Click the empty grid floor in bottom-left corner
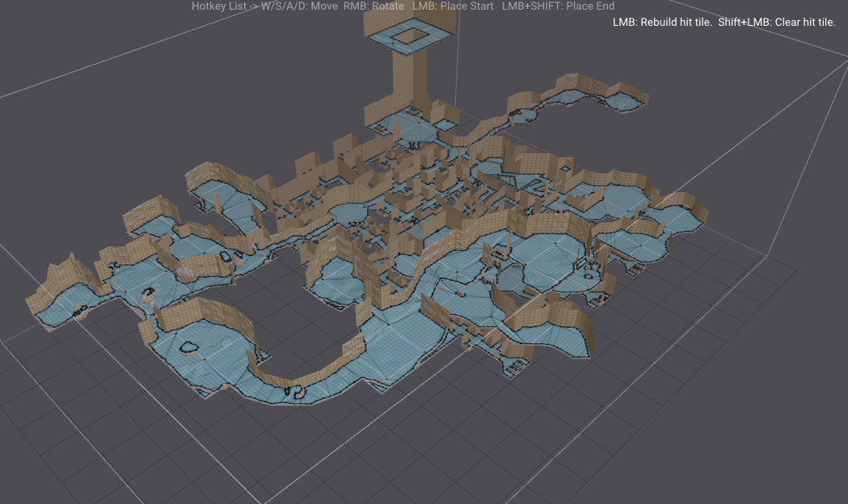 (x=81, y=436)
